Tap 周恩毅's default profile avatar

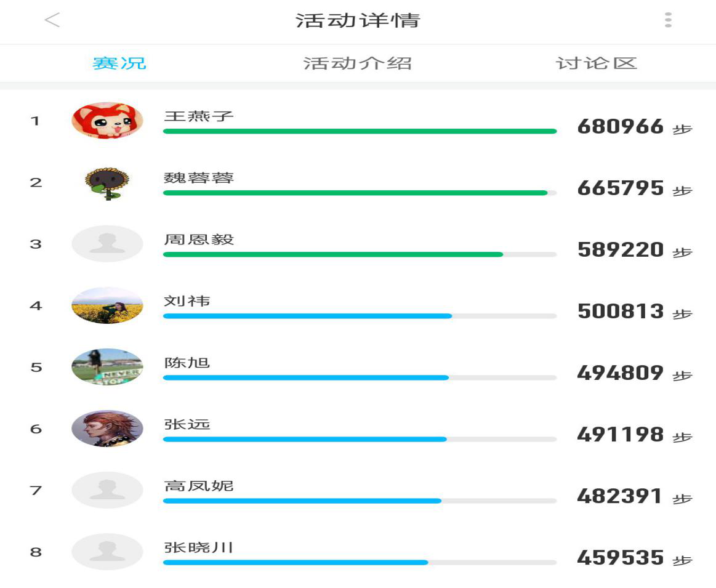(107, 244)
